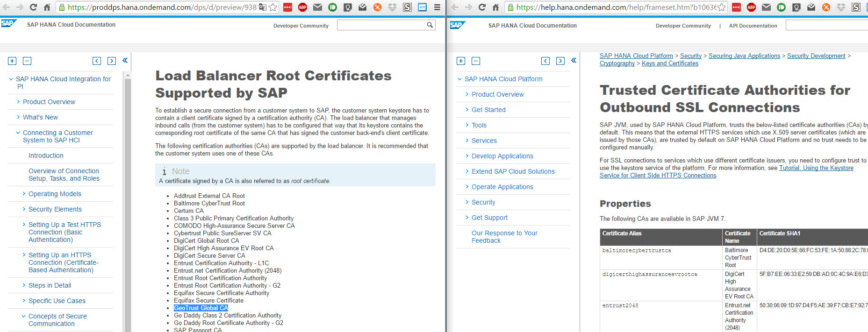The width and height of the screenshot is (868, 332).
Task: Bookmark the proddps page with star icon
Action: 273,7
